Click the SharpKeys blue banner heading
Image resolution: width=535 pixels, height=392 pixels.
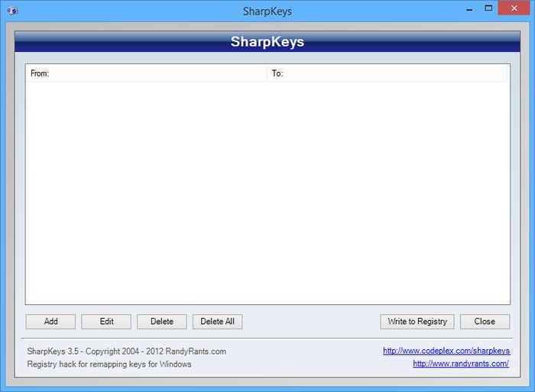coord(267,41)
